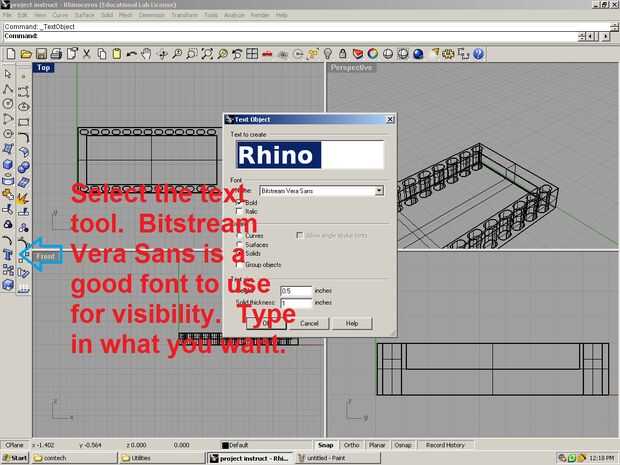The image size is (620, 465).
Task: Open the Perspective viewport title menu
Action: [352, 68]
